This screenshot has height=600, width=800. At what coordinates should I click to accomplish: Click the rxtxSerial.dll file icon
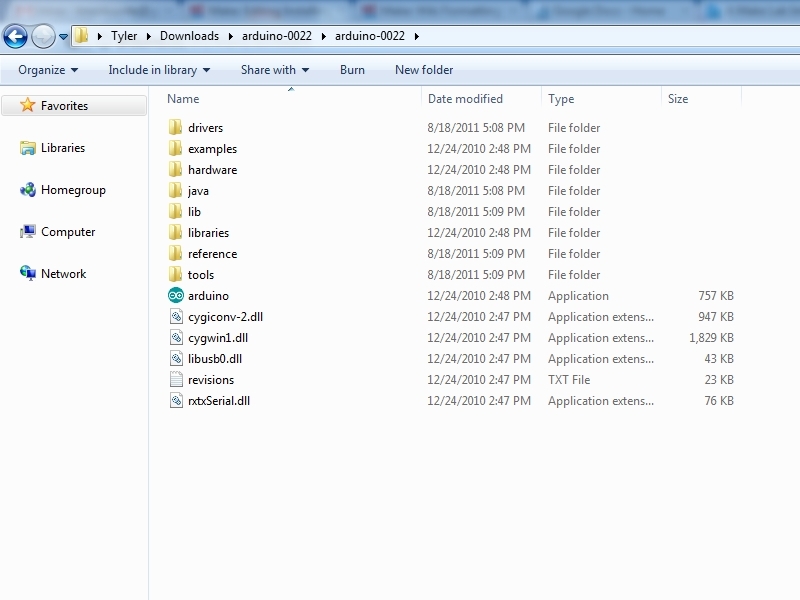click(176, 401)
